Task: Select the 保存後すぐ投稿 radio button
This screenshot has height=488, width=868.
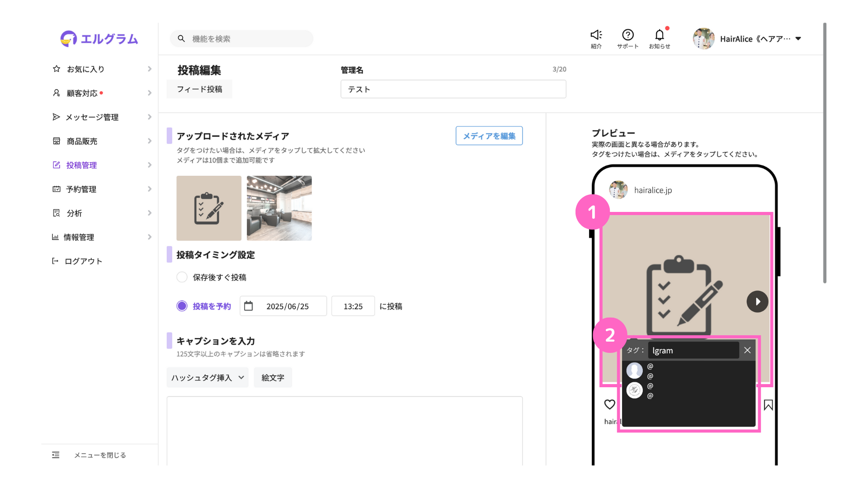Action: (182, 277)
